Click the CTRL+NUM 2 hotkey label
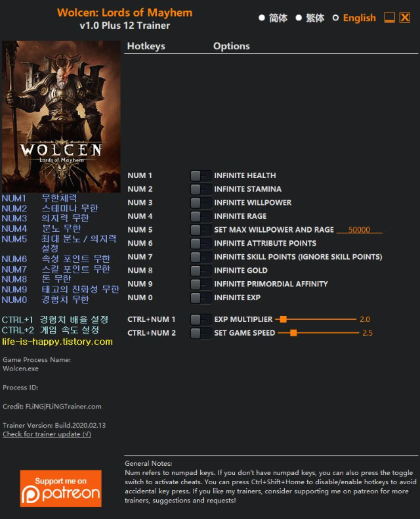 [x=152, y=333]
